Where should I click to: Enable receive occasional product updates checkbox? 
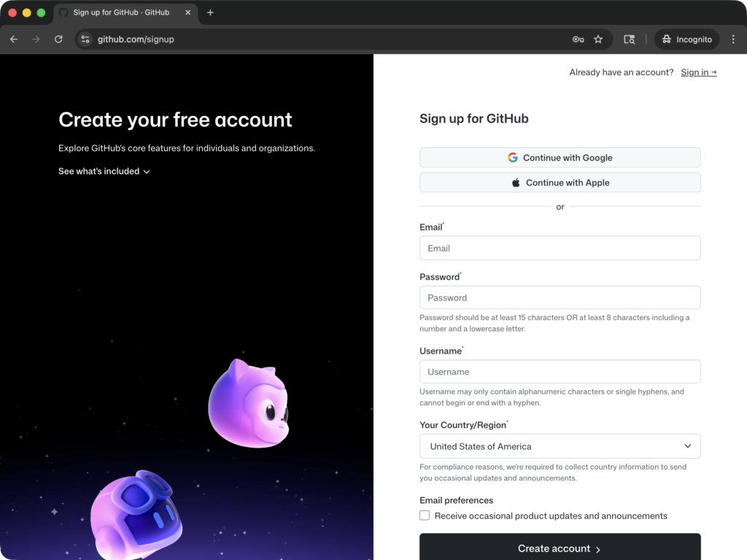tap(424, 515)
